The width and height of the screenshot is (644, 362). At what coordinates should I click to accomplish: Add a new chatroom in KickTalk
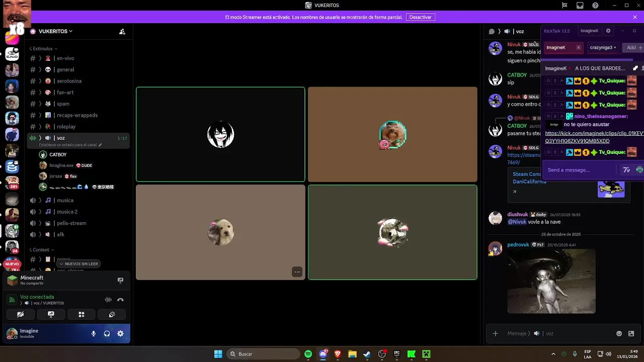(x=633, y=47)
